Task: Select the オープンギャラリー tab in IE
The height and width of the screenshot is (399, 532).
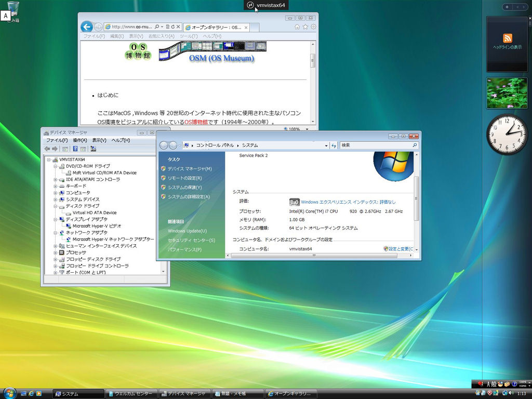Action: coord(217,27)
